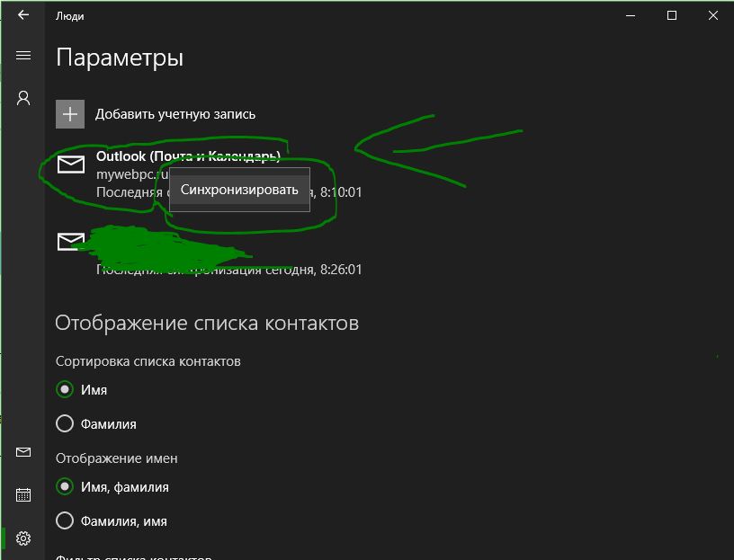Click the Люди window title
The height and width of the screenshot is (560, 734).
click(70, 16)
